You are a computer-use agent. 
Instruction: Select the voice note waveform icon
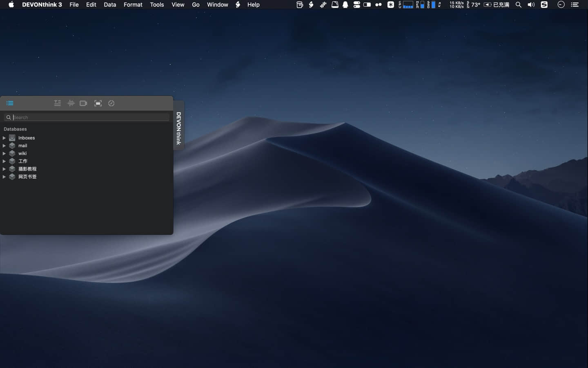point(71,103)
